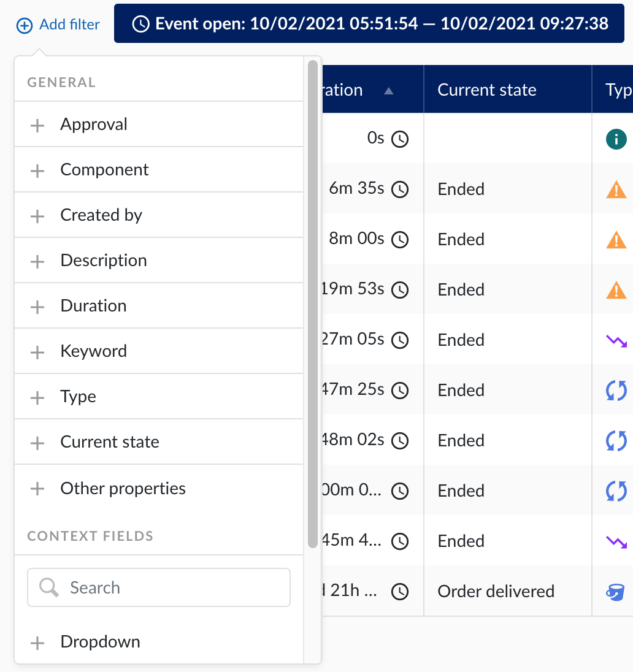Click the clock icon beside 0s duration

click(x=400, y=139)
